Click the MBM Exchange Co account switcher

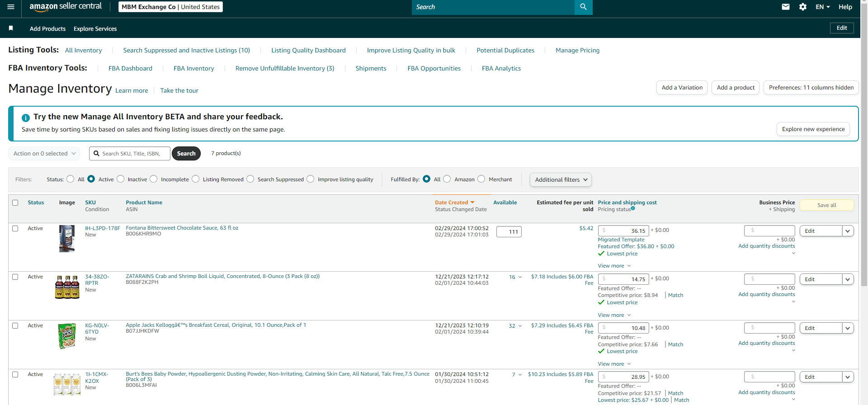170,7
